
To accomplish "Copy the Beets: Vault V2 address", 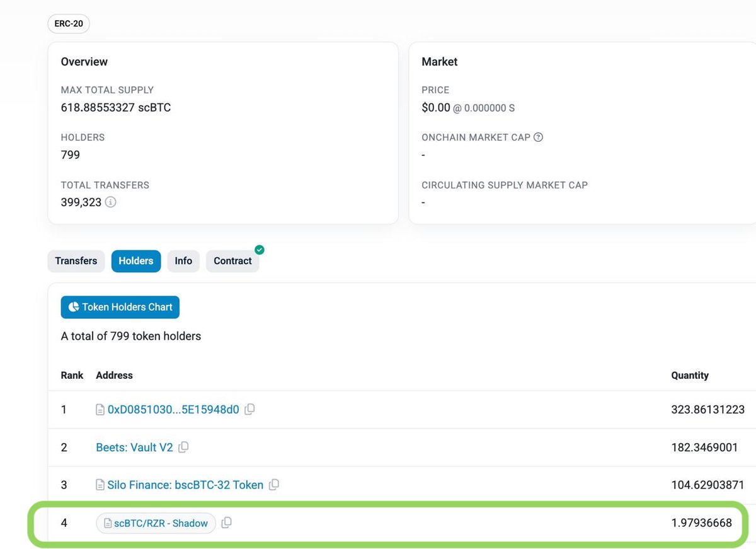I will (183, 448).
